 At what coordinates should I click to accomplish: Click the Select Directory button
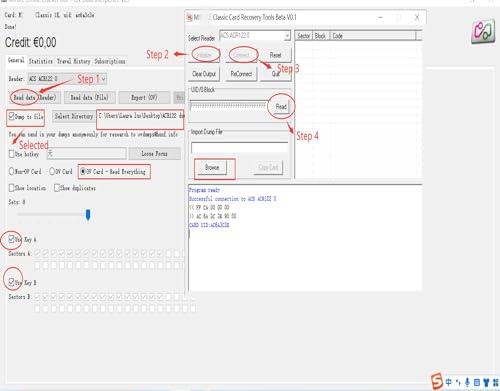[x=74, y=116]
